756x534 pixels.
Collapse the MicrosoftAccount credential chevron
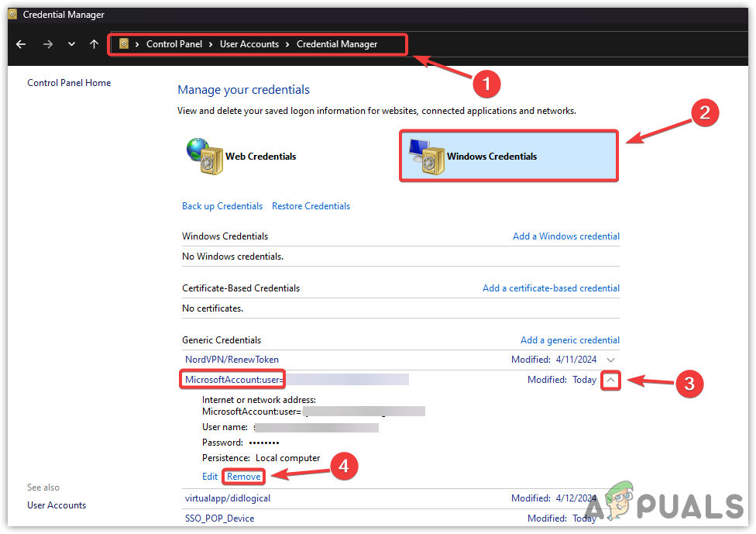610,380
